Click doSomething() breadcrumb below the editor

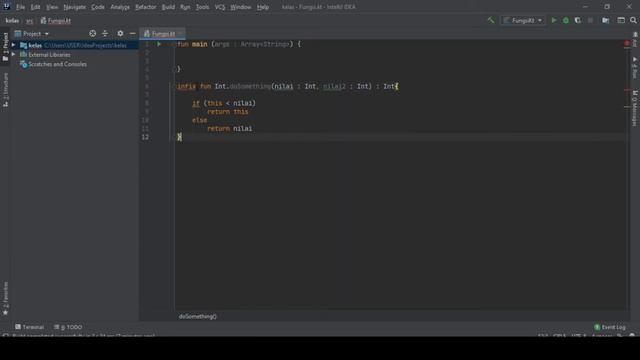(198, 316)
